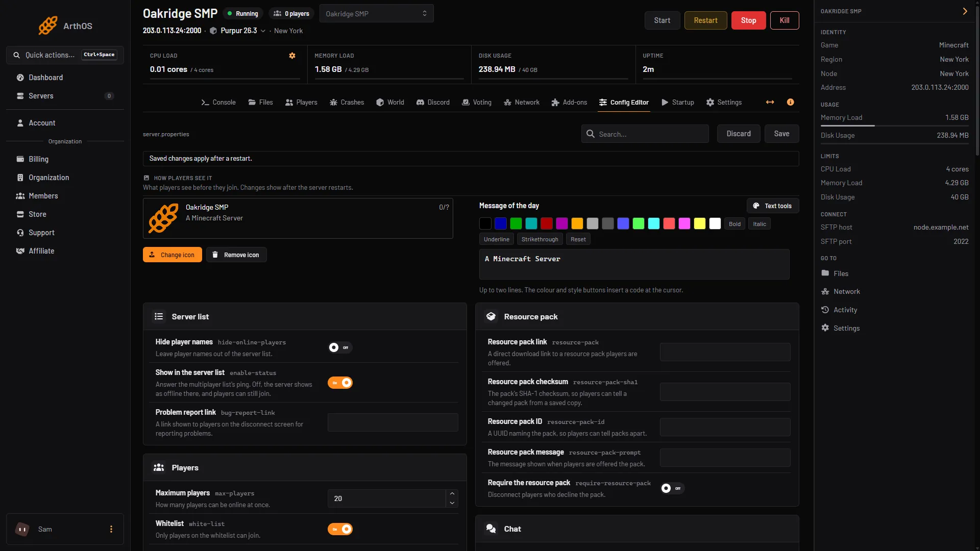Click the Change icon button
This screenshot has height=551, width=980.
172,255
